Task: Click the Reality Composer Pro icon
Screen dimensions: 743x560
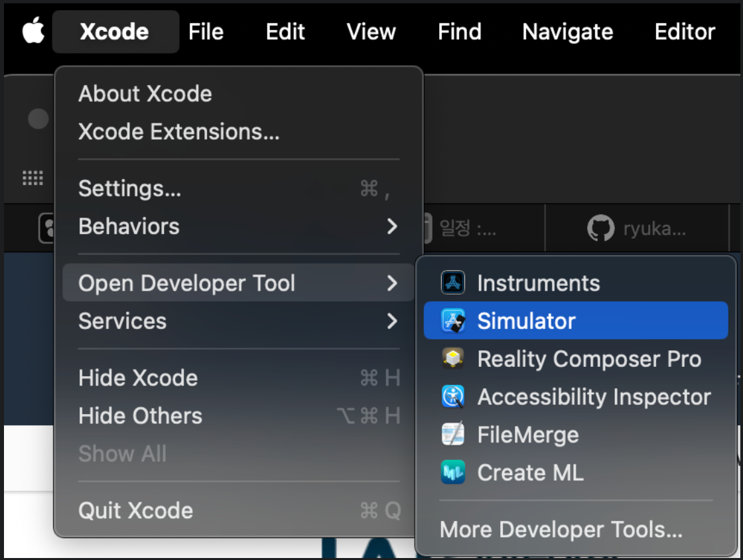Action: click(453, 359)
